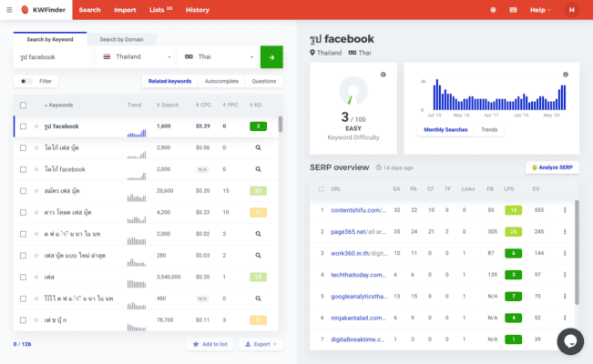Open more options for googleanalyticstha result
593x364 pixels.
[x=565, y=297]
